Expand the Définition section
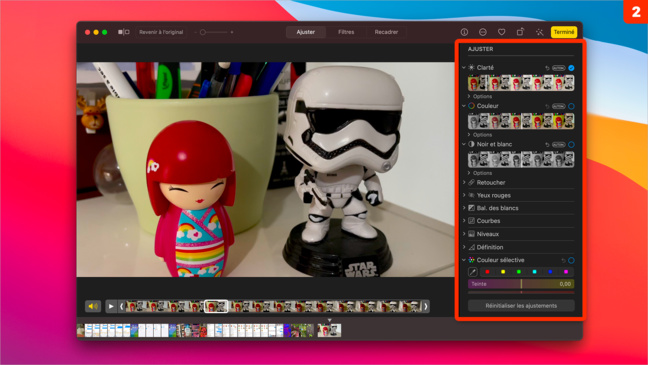 coord(464,247)
